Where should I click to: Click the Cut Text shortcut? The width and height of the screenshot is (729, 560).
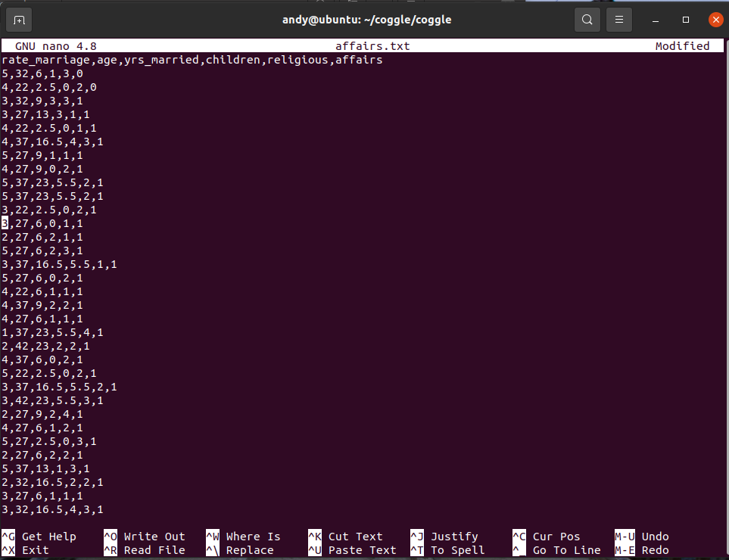coord(345,537)
